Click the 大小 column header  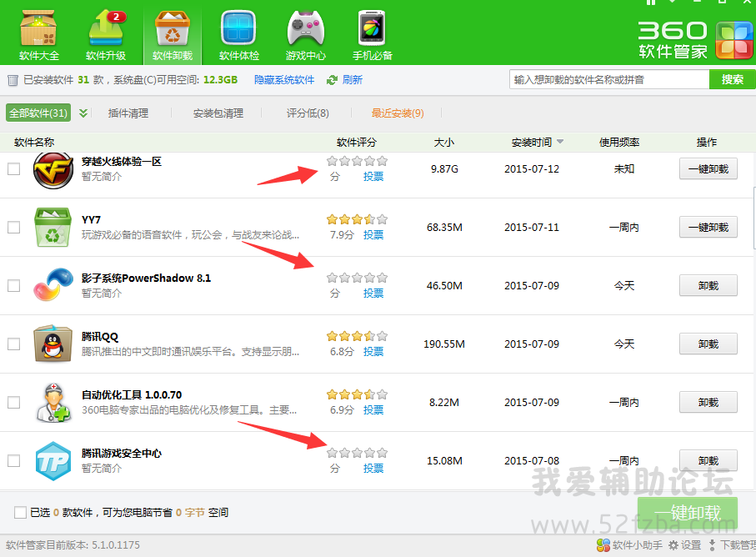click(444, 143)
